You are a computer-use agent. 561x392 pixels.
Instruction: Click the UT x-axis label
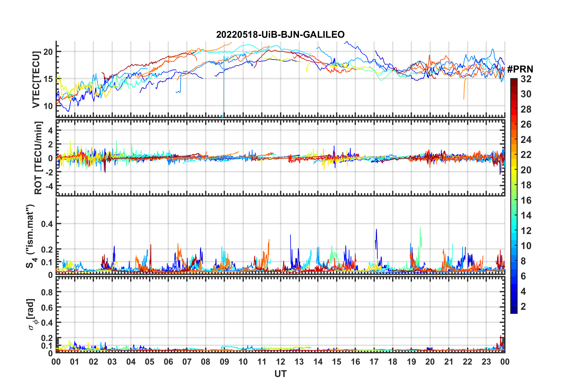[x=280, y=374]
